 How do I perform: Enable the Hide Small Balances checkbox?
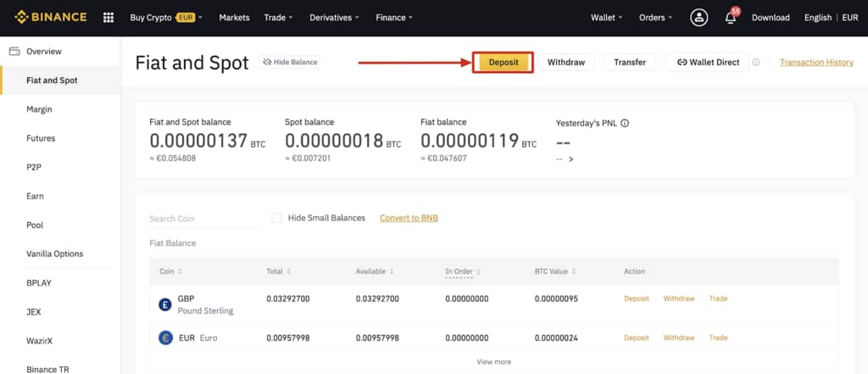point(276,218)
